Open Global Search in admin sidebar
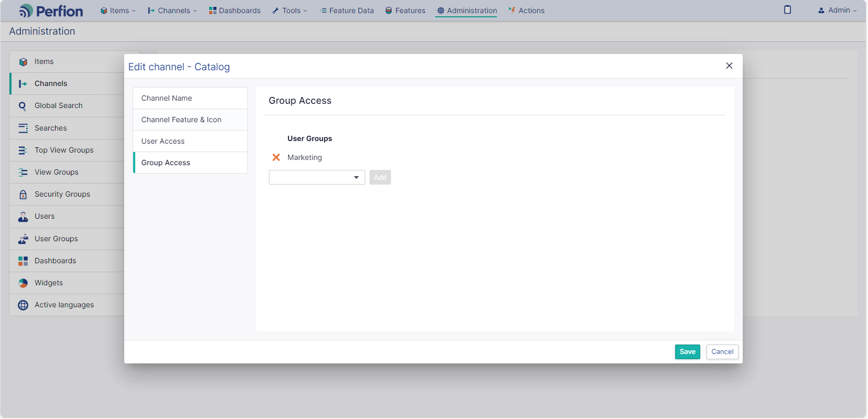Image resolution: width=868 pixels, height=419 pixels. pyautogui.click(x=67, y=106)
